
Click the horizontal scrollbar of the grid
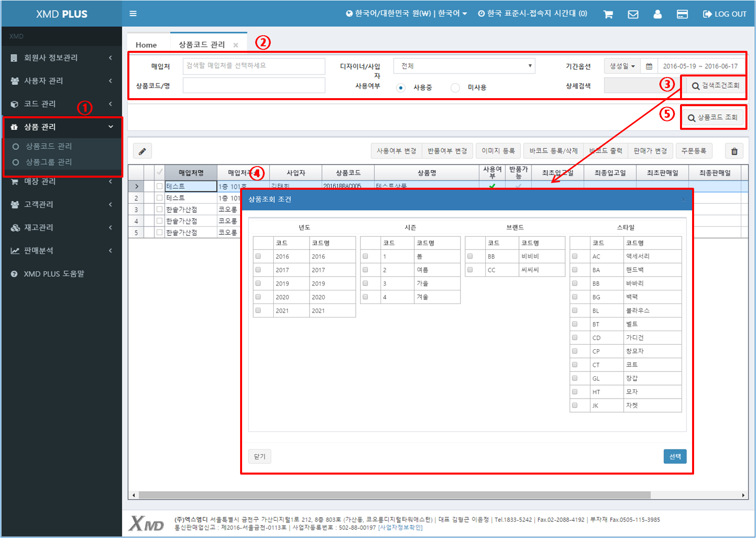pos(395,495)
